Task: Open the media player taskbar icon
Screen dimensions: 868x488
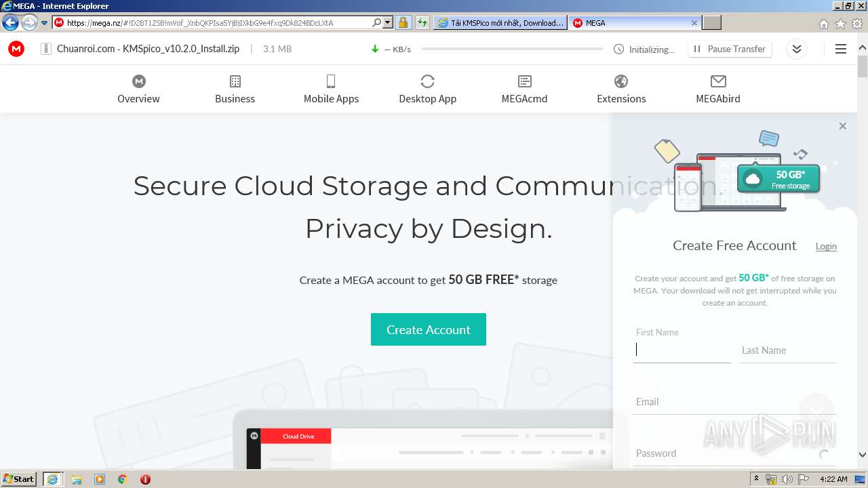Action: [x=100, y=479]
